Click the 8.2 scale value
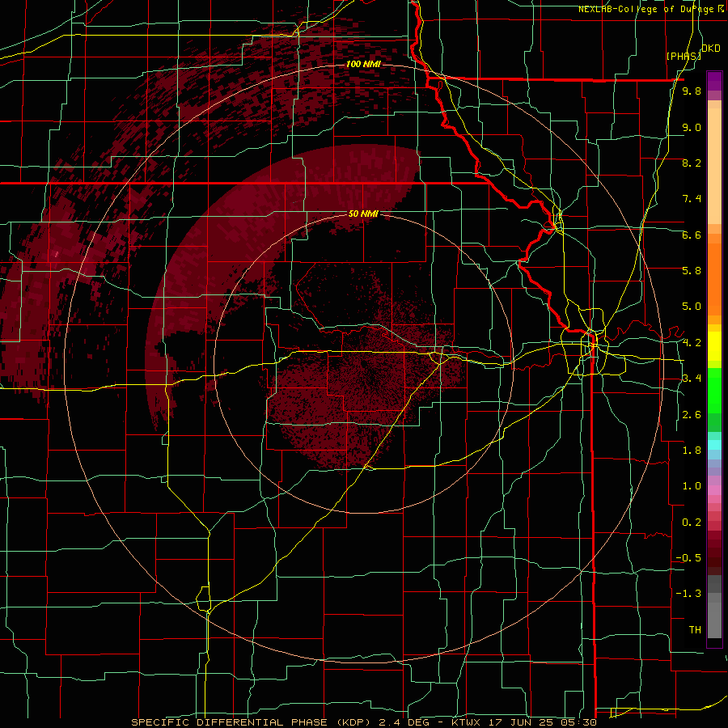The image size is (728, 728). pyautogui.click(x=692, y=163)
